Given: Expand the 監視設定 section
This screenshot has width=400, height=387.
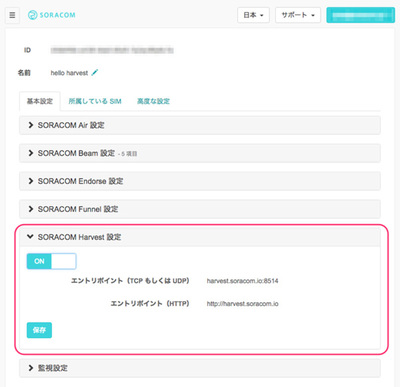Looking at the screenshot, I should click(x=200, y=368).
